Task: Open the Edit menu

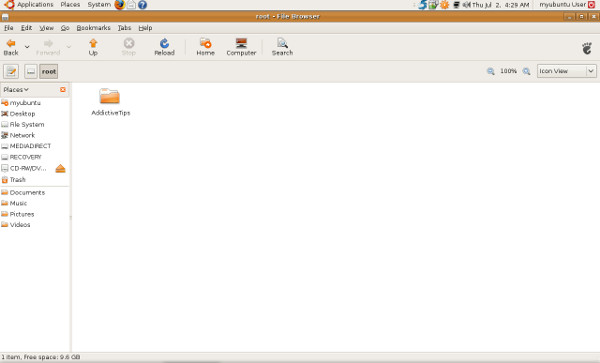Action: click(x=26, y=28)
